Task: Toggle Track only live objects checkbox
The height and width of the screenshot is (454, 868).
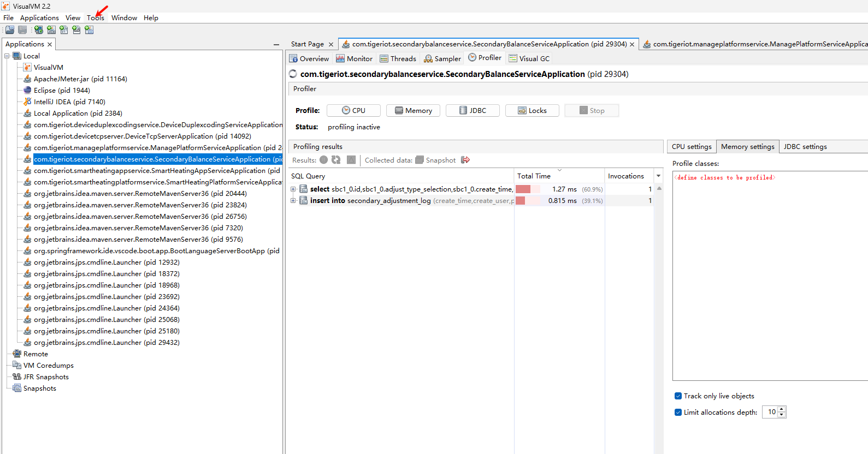Action: (x=678, y=396)
